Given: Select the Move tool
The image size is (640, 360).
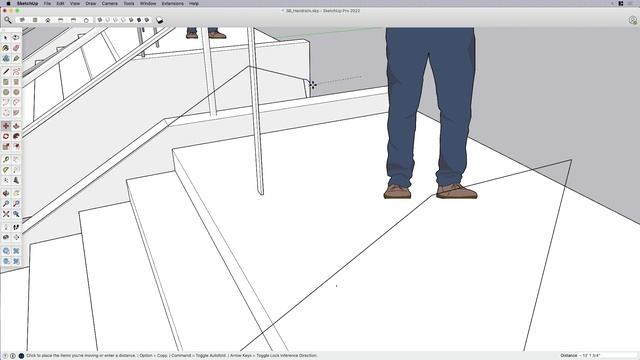Looking at the screenshot, I should tap(6, 126).
